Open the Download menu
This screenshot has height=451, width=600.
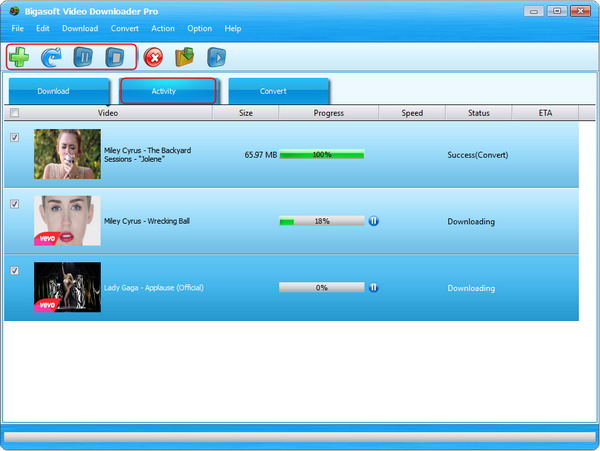(80, 28)
